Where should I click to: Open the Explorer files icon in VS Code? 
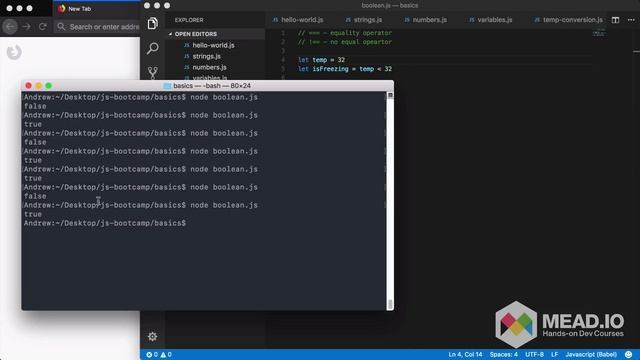click(153, 24)
